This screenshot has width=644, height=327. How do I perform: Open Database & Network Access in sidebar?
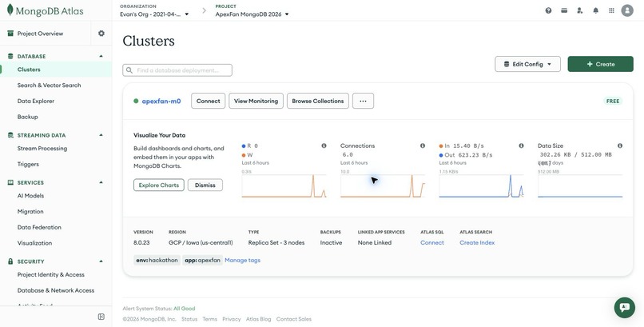click(x=56, y=290)
